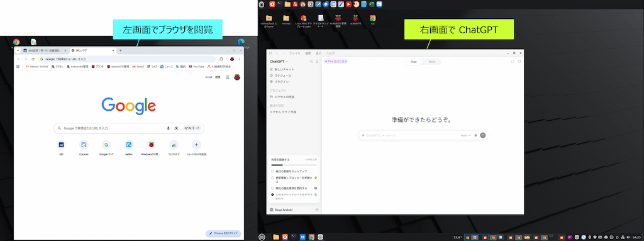
Task: Open Google account raspberry avatar
Action: (237, 77)
